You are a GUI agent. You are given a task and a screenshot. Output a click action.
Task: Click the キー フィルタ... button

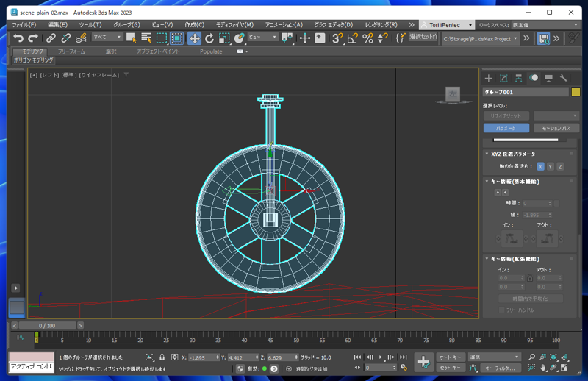[501, 368]
